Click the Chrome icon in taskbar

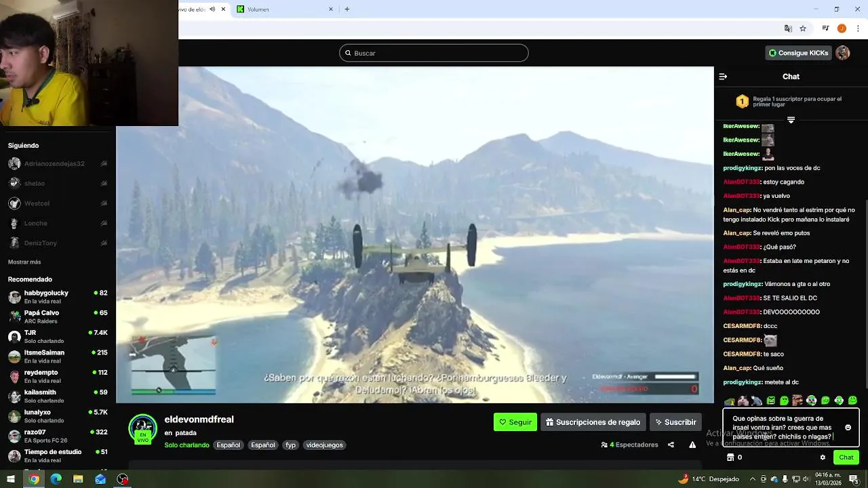(34, 479)
